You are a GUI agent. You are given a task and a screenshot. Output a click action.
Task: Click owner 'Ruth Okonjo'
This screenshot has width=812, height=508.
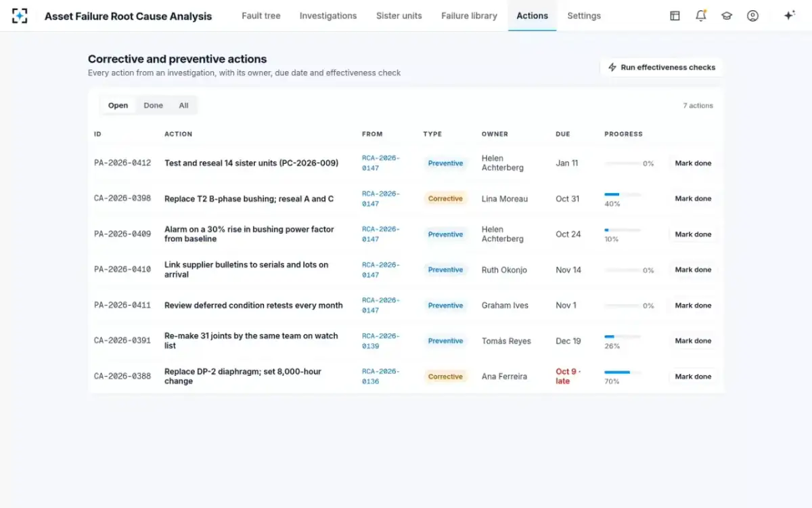(x=504, y=270)
